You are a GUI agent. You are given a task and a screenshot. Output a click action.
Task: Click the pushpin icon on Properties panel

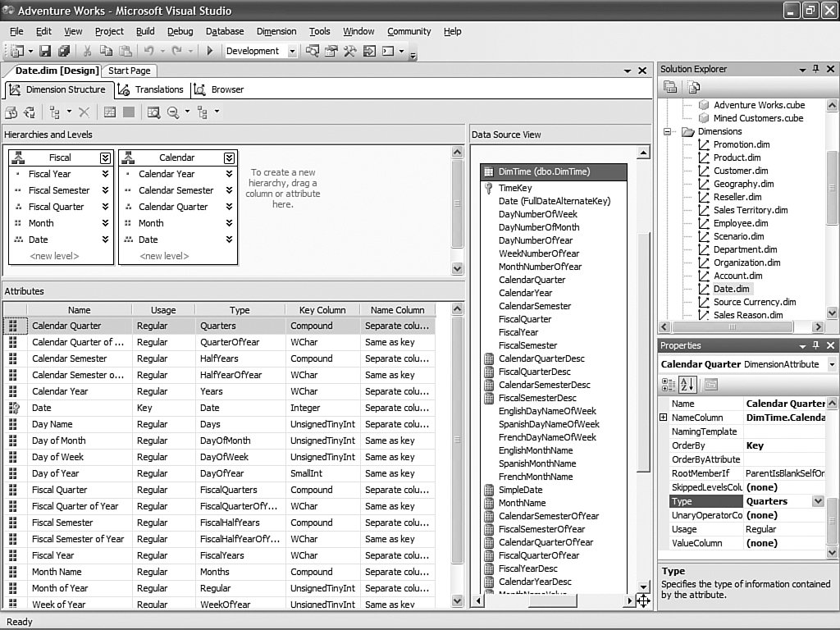click(x=816, y=345)
